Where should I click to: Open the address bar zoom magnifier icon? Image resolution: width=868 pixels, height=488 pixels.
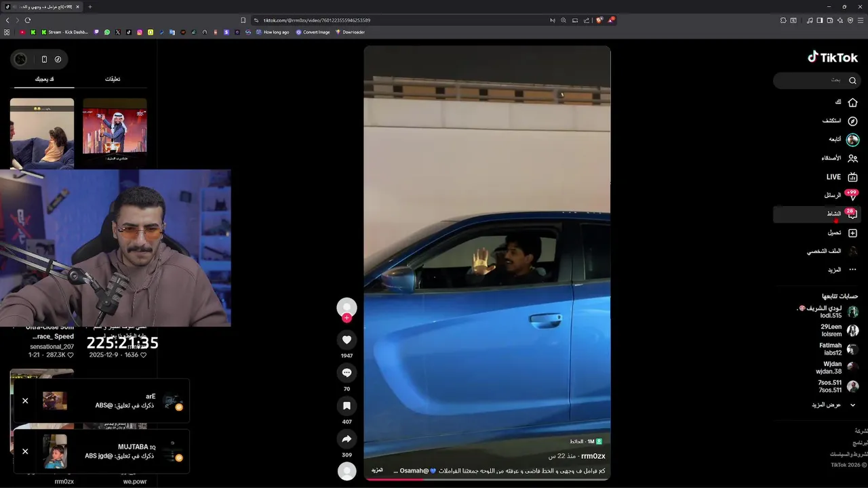tap(563, 20)
